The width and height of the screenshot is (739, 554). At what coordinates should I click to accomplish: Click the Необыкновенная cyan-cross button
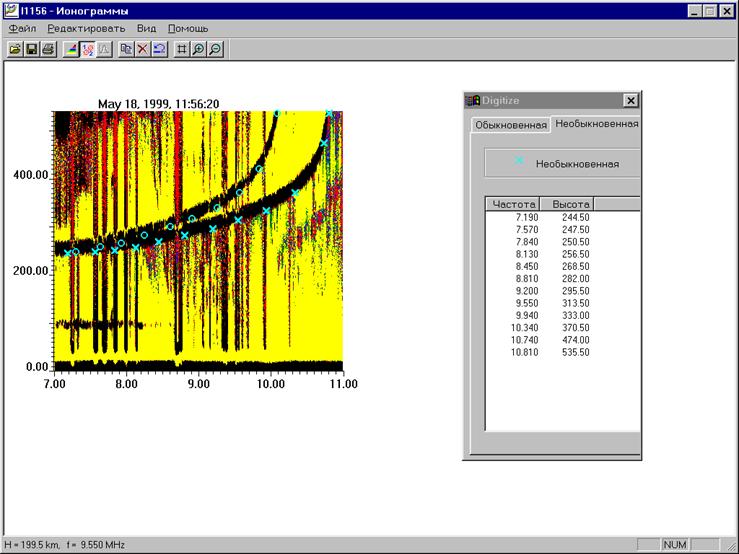(562, 163)
